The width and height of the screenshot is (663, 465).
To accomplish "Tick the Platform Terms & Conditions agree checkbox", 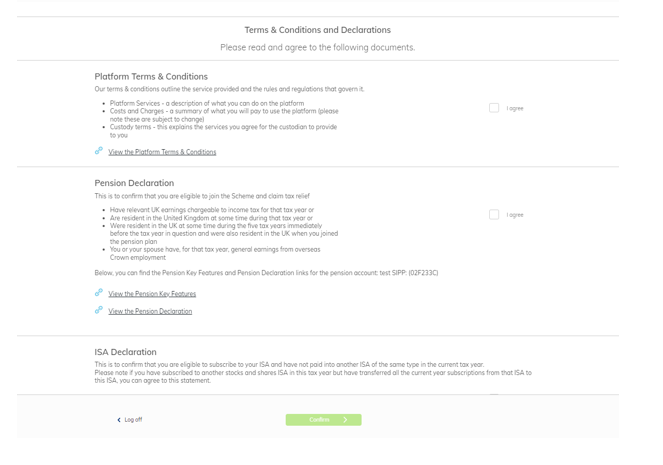I will [494, 108].
